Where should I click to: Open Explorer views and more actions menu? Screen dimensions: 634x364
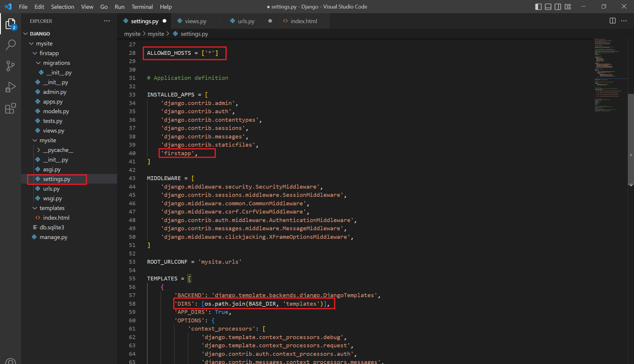click(107, 21)
